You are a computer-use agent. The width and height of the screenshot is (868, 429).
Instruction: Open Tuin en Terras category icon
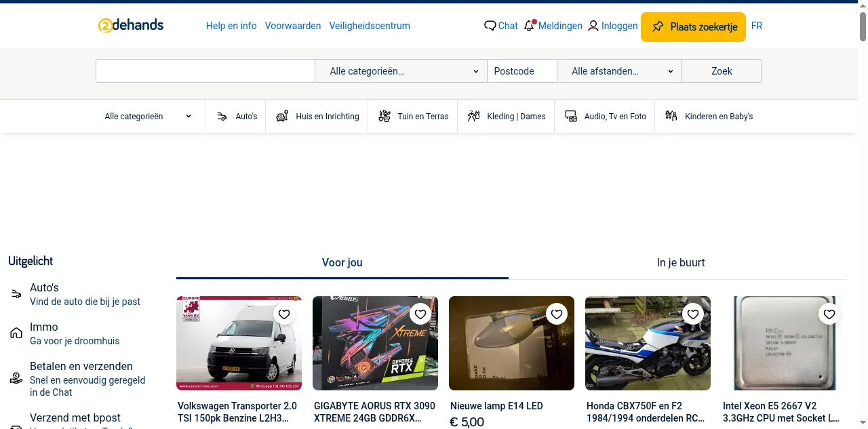point(384,117)
